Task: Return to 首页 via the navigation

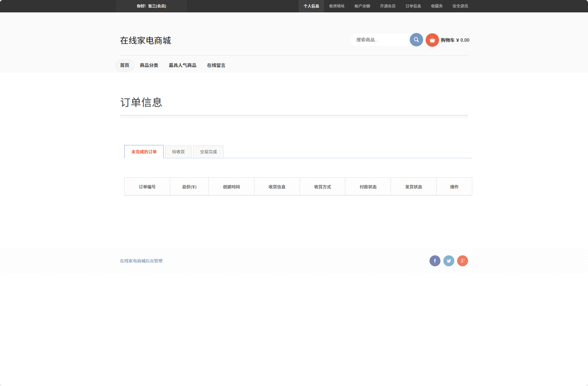Action: point(124,65)
